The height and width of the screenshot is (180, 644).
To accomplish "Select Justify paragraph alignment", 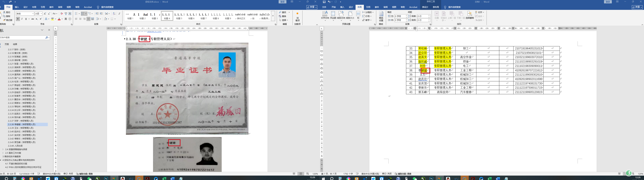I will 88,19.
